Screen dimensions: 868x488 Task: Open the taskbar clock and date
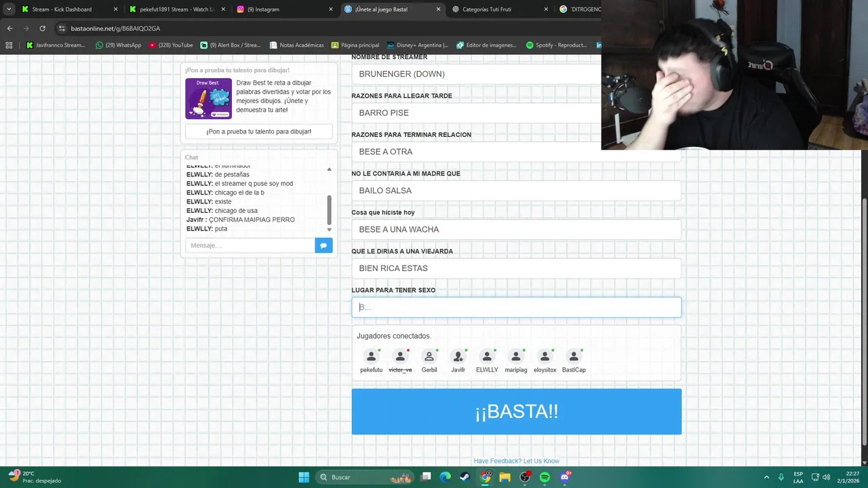tap(847, 477)
